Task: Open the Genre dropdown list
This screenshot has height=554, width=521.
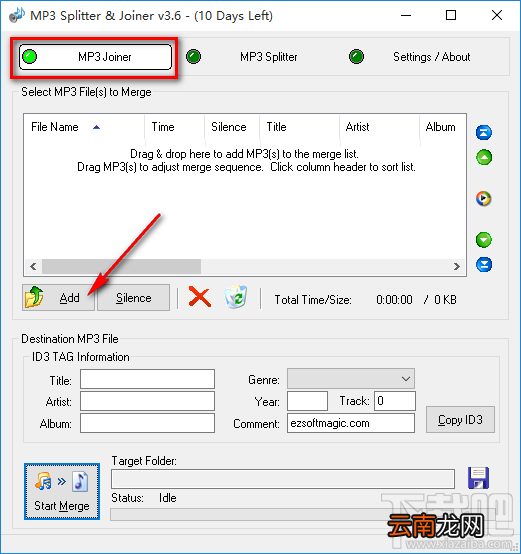Action: click(x=351, y=379)
